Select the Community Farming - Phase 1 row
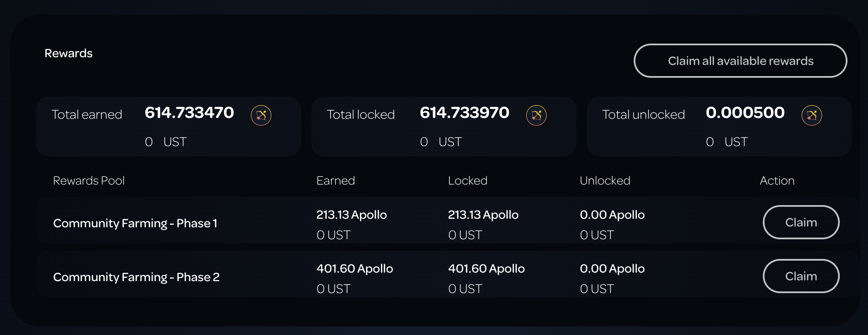 (x=448, y=220)
